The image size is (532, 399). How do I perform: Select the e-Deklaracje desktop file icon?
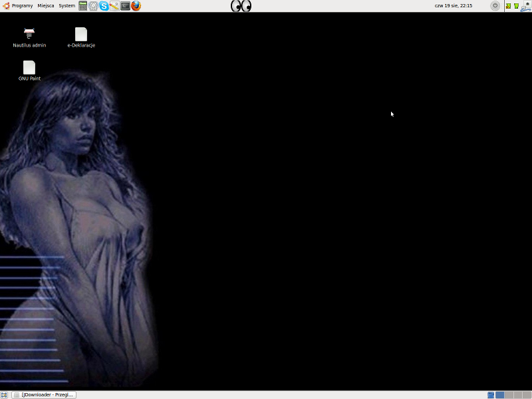[81, 38]
